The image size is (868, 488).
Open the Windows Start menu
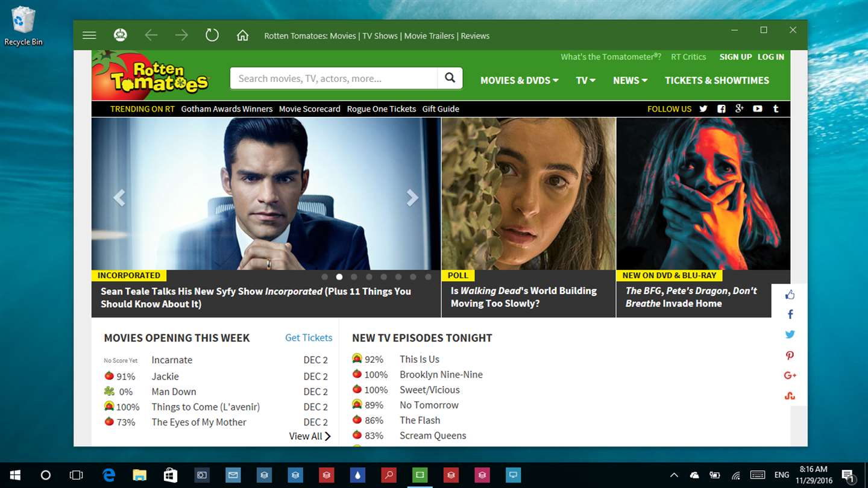tap(15, 475)
